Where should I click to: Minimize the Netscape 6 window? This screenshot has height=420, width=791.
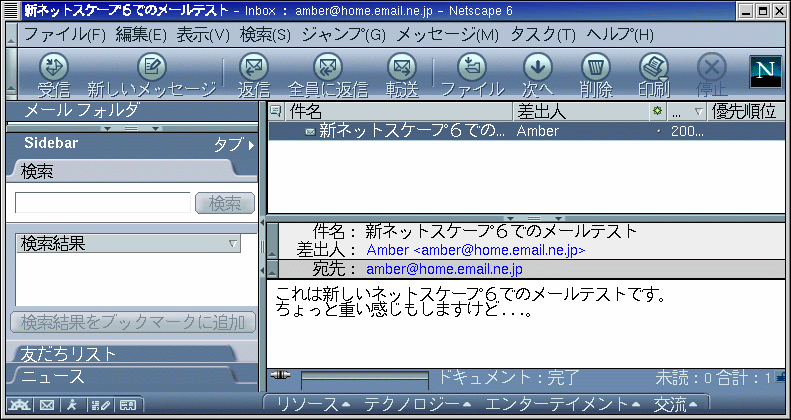(x=748, y=10)
